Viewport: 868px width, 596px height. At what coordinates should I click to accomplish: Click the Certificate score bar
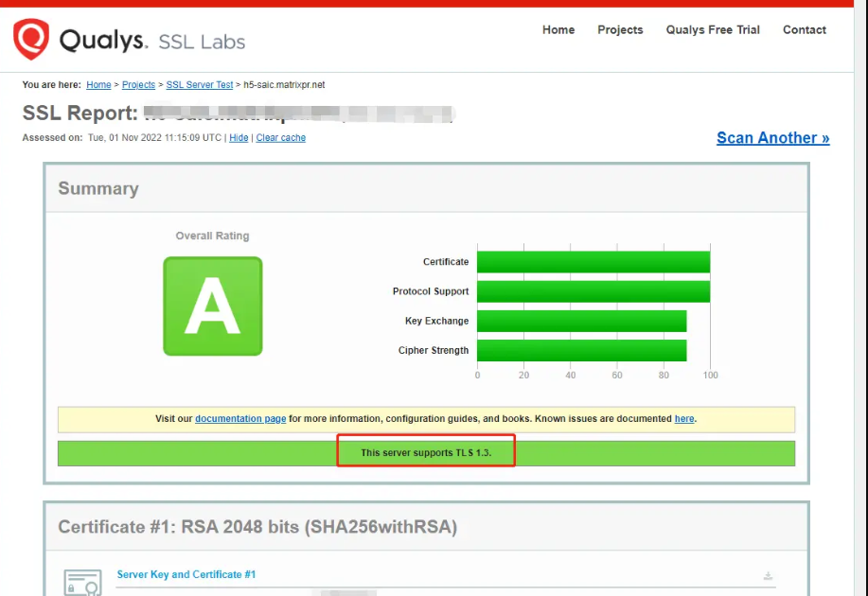[593, 262]
